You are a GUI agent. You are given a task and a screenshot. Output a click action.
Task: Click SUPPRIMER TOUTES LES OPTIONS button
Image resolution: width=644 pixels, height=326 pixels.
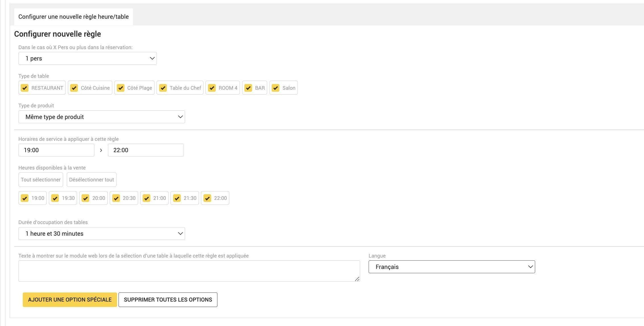pyautogui.click(x=168, y=300)
